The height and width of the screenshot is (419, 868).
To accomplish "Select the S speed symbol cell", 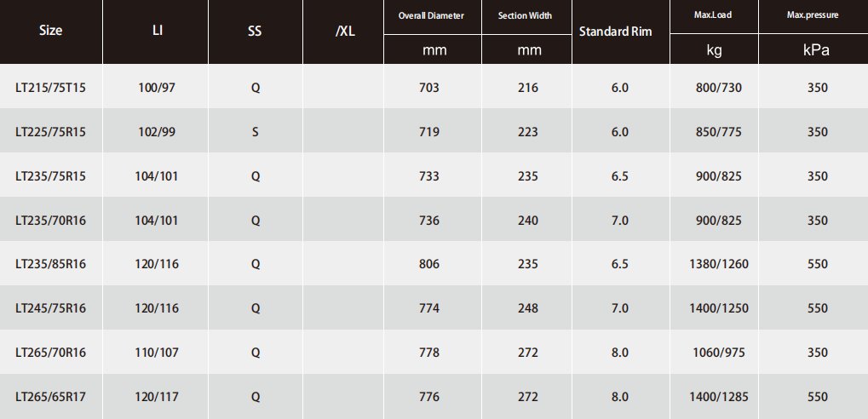I will 256,132.
